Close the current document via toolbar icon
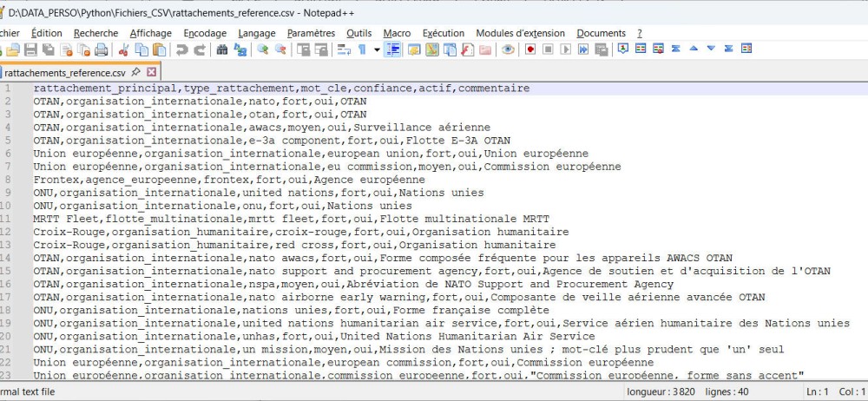 [67, 49]
